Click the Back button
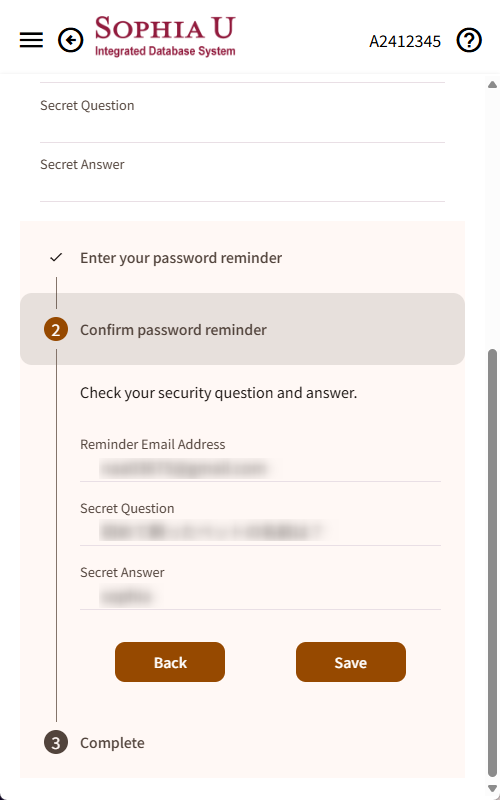Image resolution: width=500 pixels, height=800 pixels. coord(170,662)
